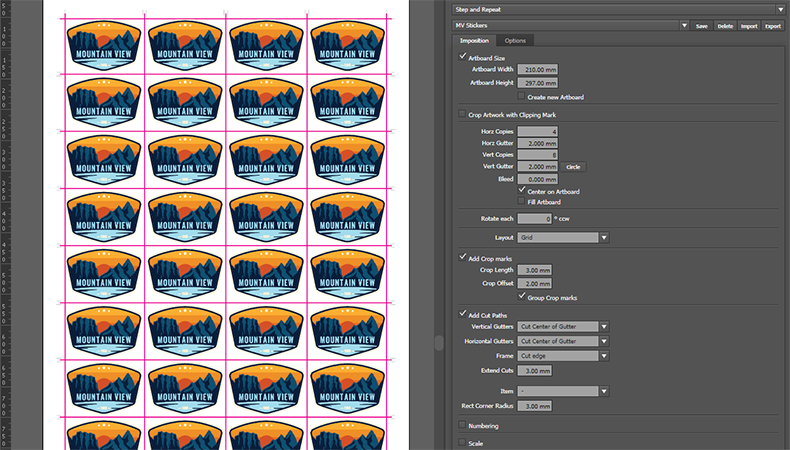Enable the Scale checkbox
Screen dimensions: 790x450
click(462, 442)
